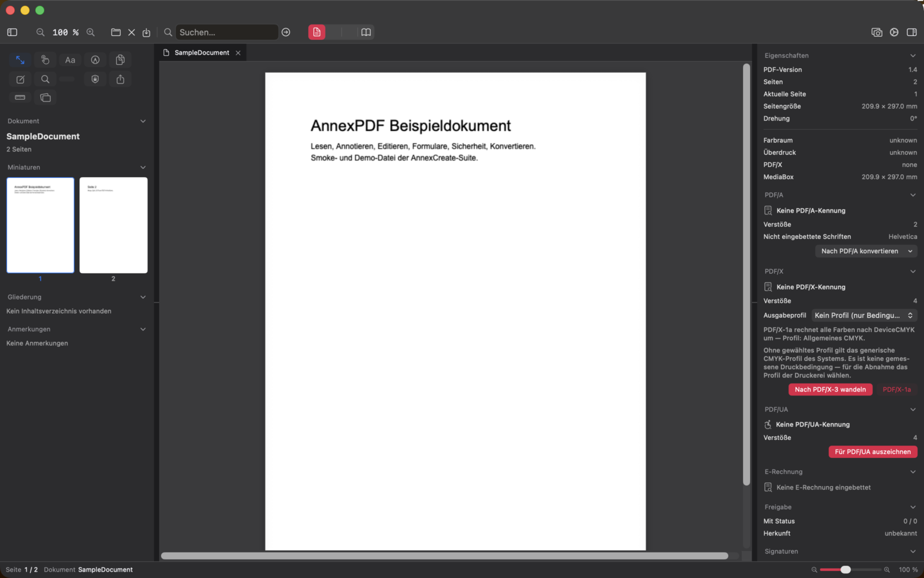This screenshot has height=578, width=924.
Task: Click the Suchen search field
Action: pyautogui.click(x=227, y=32)
